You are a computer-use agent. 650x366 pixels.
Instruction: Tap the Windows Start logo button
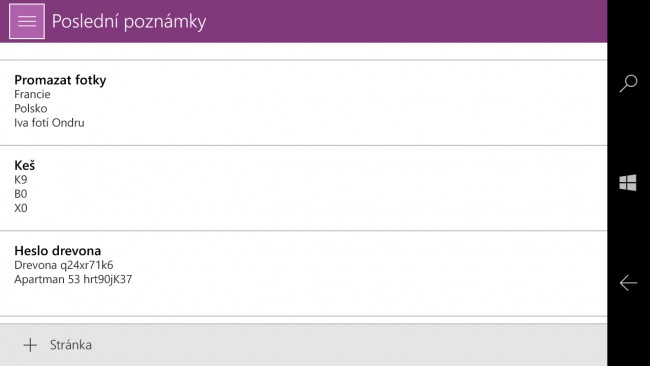coord(628,182)
